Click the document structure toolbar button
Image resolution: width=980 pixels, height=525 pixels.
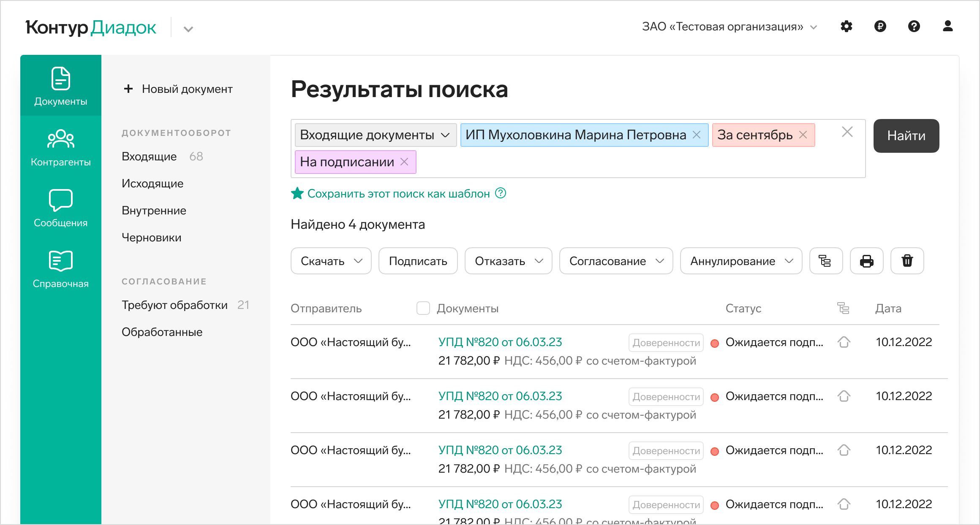tap(826, 261)
